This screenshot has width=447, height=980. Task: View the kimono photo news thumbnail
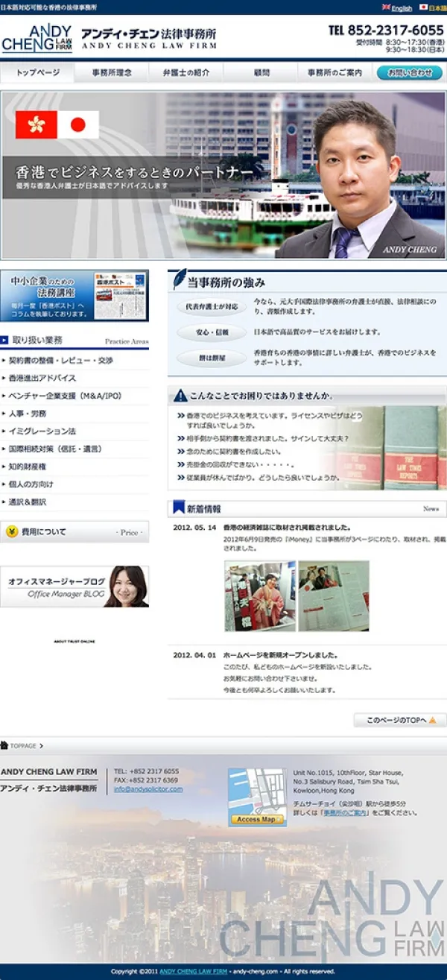coord(260,596)
